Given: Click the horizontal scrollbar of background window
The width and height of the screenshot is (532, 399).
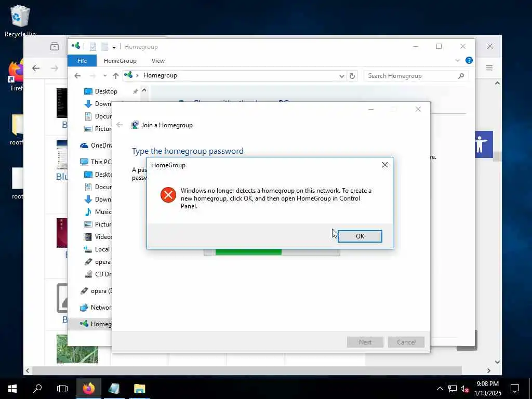Looking at the screenshot, I should tap(247, 370).
